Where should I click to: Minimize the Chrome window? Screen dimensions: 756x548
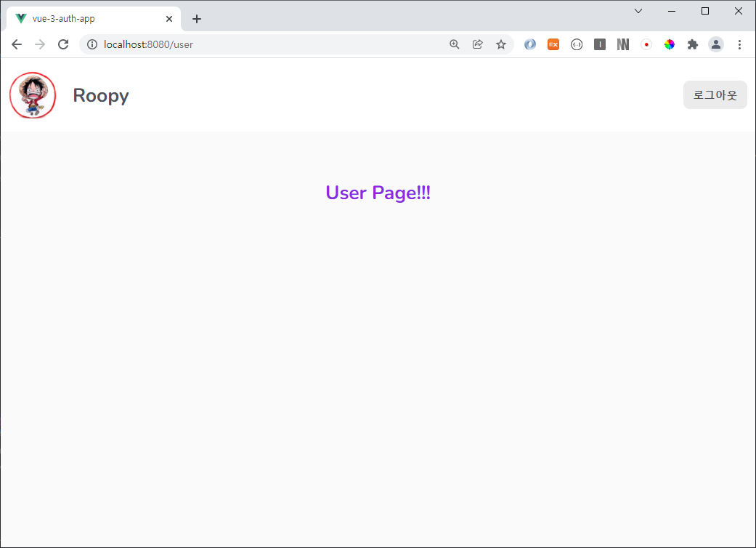tap(672, 11)
